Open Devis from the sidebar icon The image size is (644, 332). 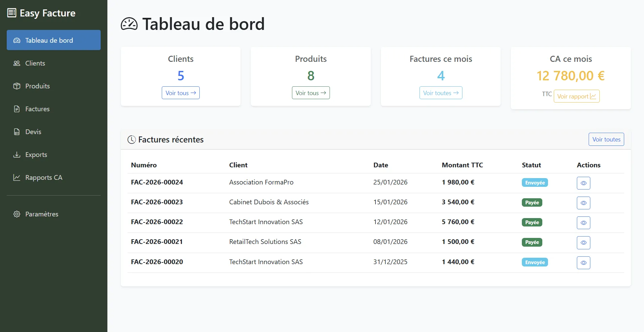17,132
